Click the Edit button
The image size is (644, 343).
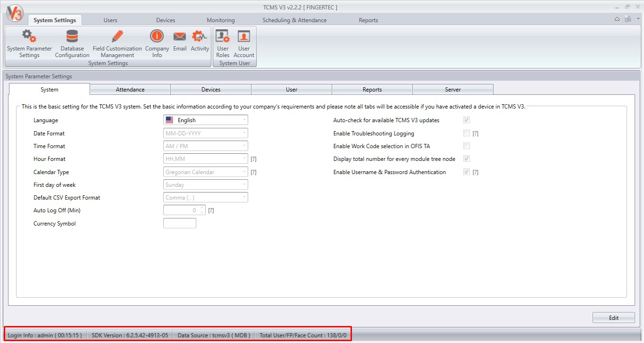614,318
